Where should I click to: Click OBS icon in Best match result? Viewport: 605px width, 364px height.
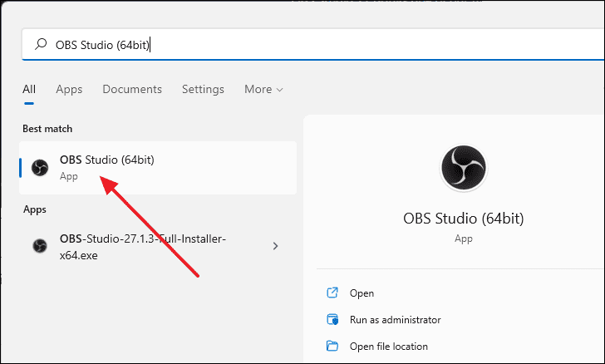[x=40, y=168]
